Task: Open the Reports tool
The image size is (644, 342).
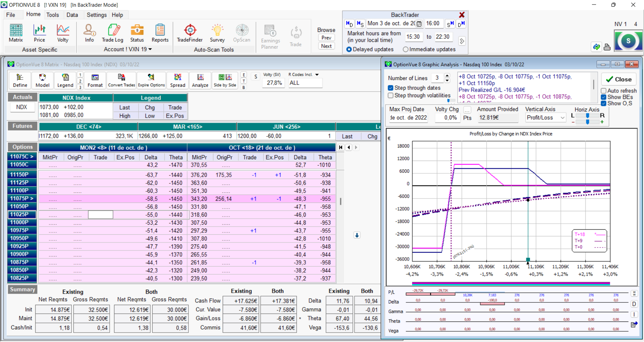Action: (160, 33)
